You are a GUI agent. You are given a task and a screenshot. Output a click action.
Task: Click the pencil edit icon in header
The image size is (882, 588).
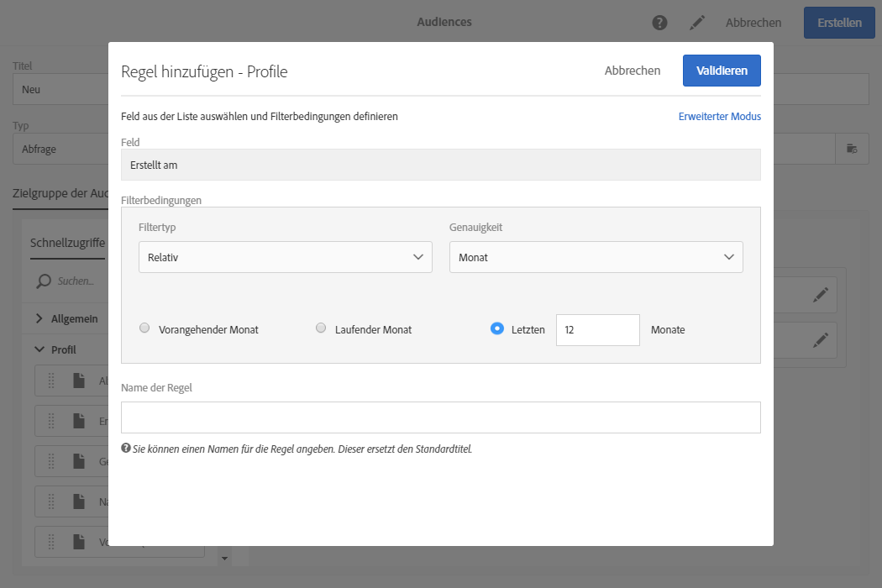pos(697,23)
